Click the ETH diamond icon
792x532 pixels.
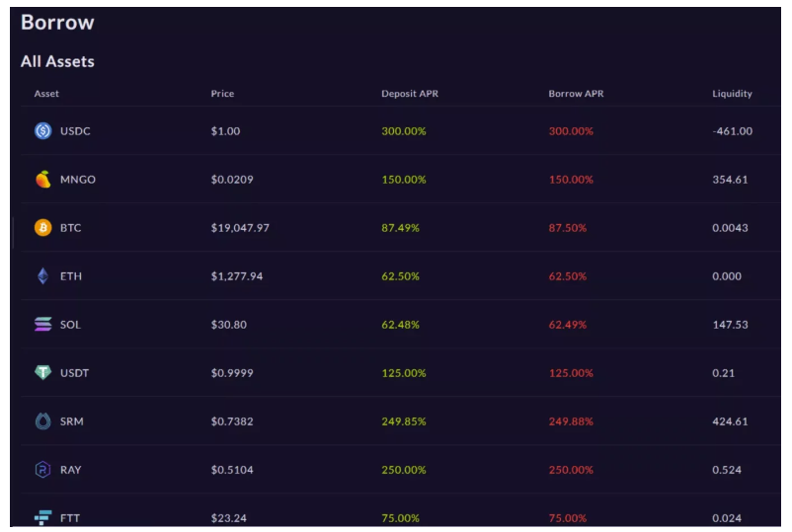[x=42, y=276]
